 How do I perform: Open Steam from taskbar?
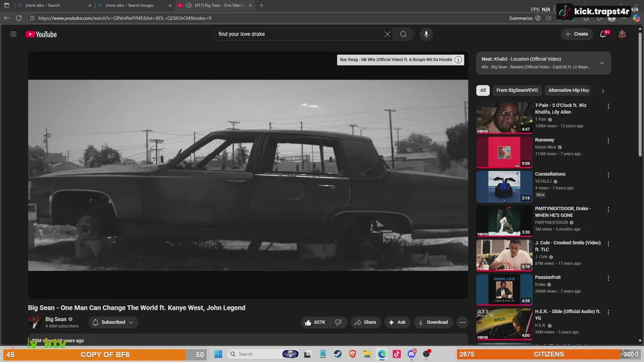[x=338, y=354]
